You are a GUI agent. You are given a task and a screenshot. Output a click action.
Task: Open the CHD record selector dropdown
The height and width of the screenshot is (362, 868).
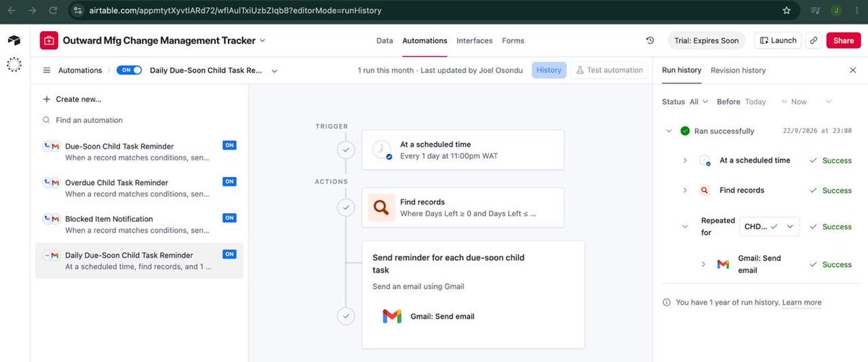770,226
